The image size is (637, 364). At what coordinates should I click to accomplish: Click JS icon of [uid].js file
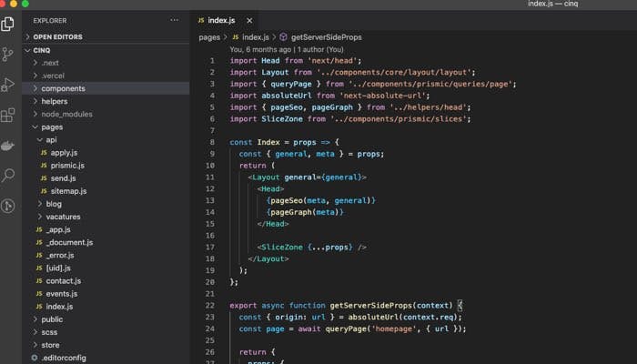(39, 268)
